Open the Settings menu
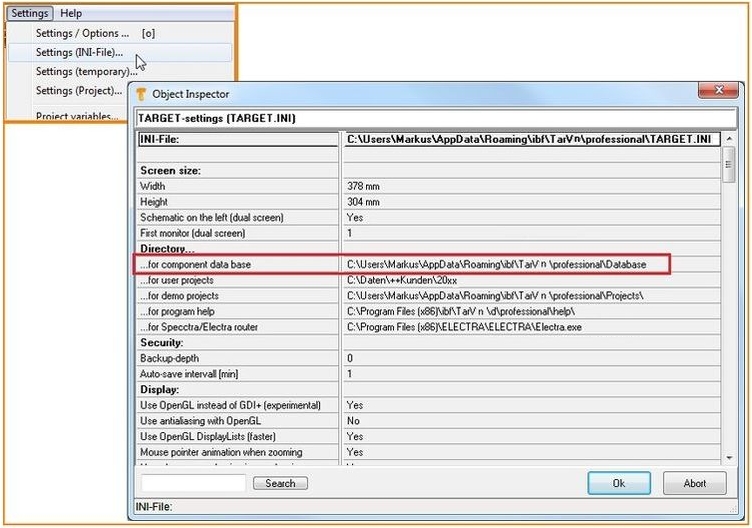The width and height of the screenshot is (752, 528). [x=29, y=13]
